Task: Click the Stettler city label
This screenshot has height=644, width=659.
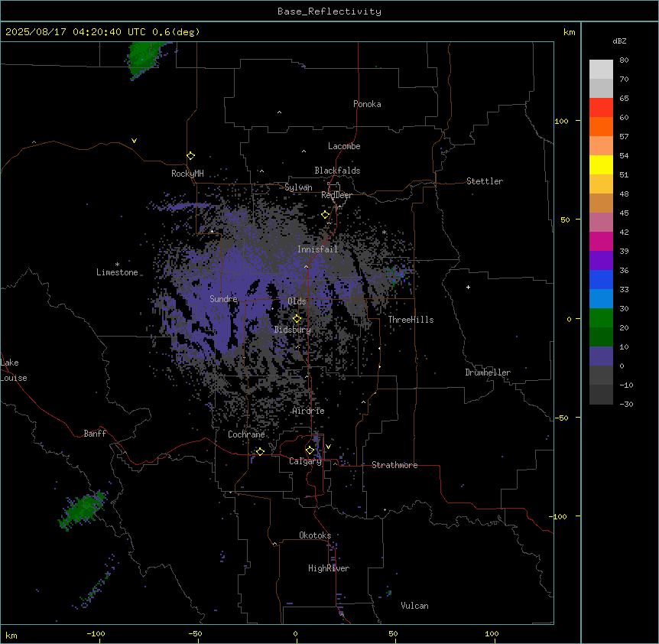Action: pyautogui.click(x=485, y=181)
